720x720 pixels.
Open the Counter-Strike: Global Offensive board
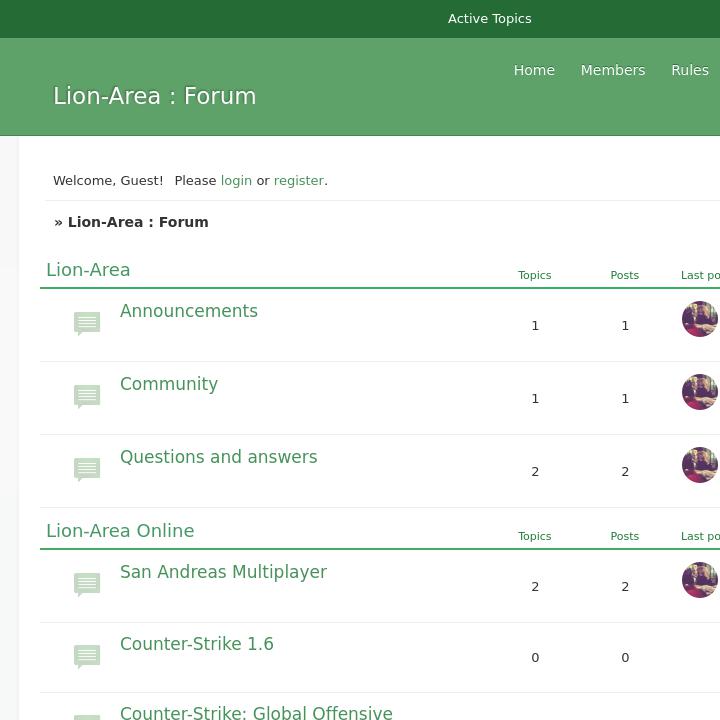tap(256, 712)
